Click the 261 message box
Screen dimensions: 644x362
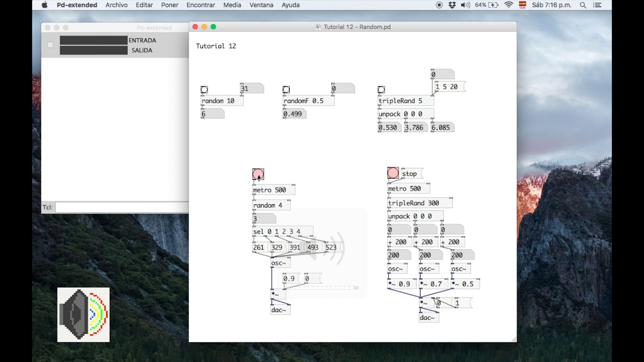tap(260, 247)
